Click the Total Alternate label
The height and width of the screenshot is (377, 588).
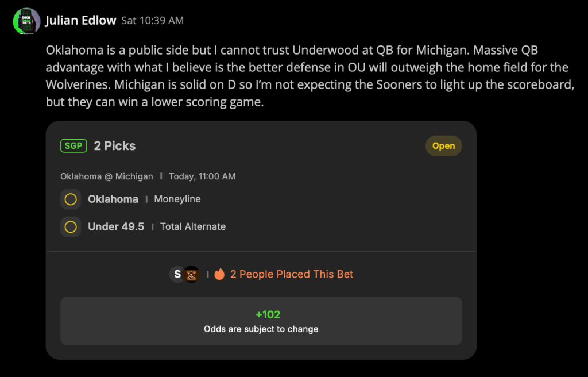point(193,227)
